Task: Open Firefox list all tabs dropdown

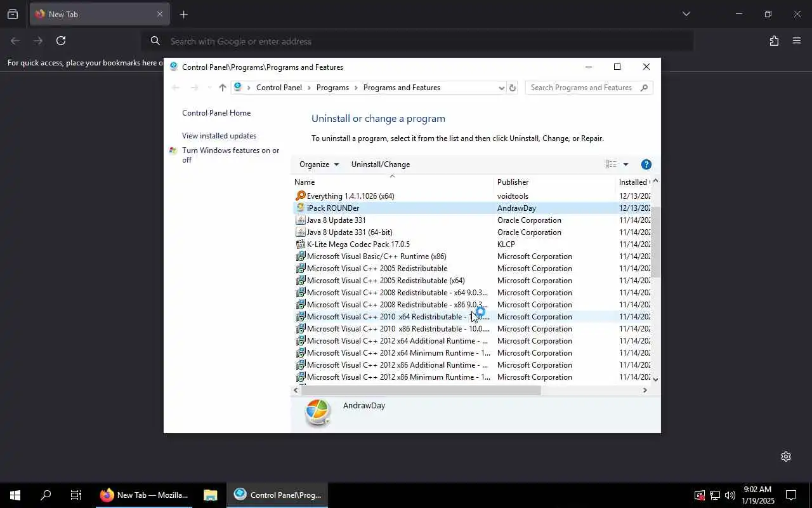Action: coord(686,14)
